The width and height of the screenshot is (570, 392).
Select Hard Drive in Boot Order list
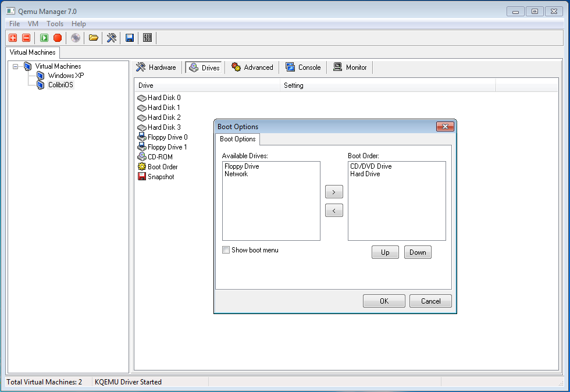365,174
